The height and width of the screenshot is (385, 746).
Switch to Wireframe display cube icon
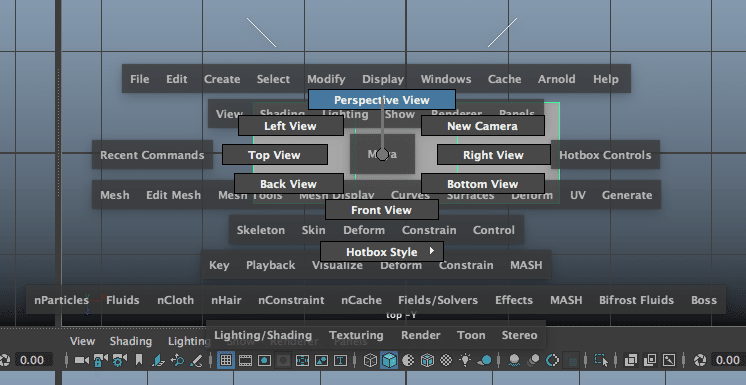pos(370,360)
